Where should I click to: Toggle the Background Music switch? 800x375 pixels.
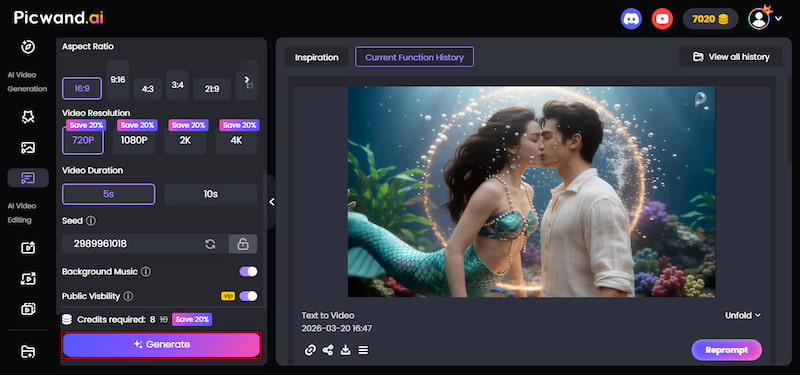click(248, 271)
